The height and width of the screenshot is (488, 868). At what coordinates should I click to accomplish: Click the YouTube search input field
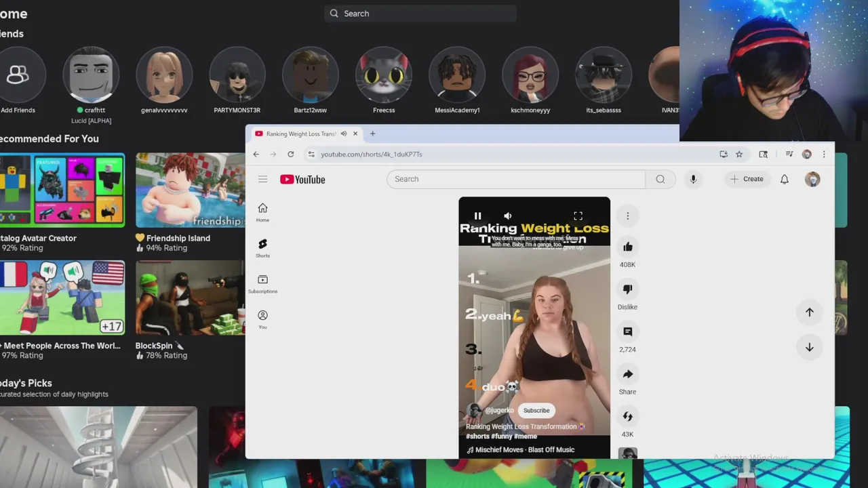[515, 179]
